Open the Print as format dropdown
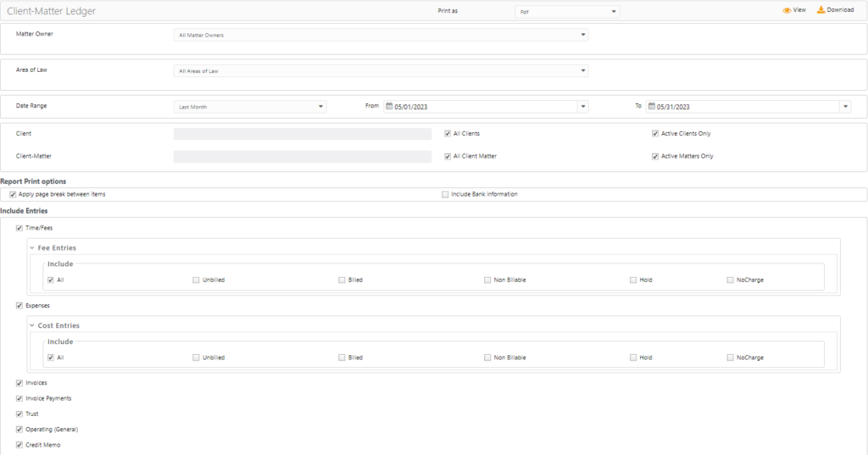The height and width of the screenshot is (455, 868). (566, 12)
